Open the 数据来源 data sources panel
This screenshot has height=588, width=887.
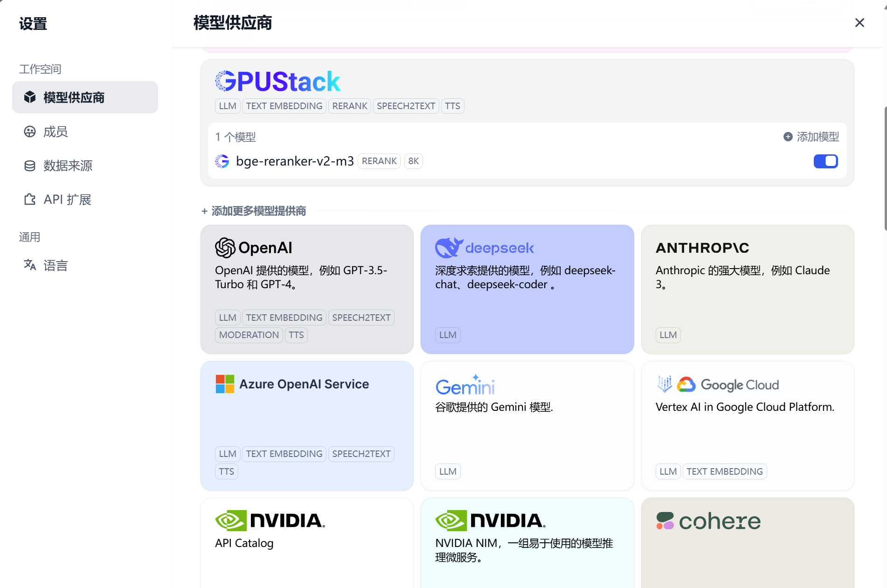[68, 166]
